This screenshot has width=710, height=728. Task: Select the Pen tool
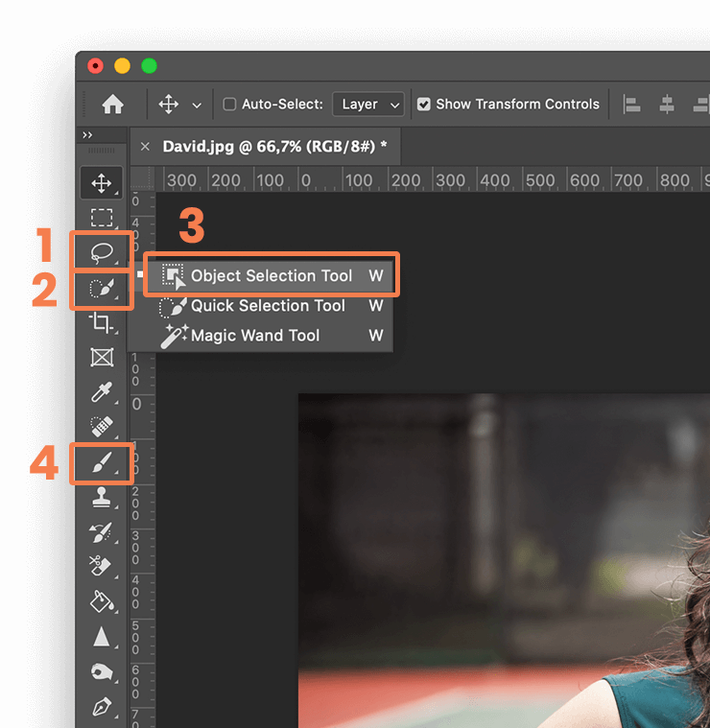102,707
